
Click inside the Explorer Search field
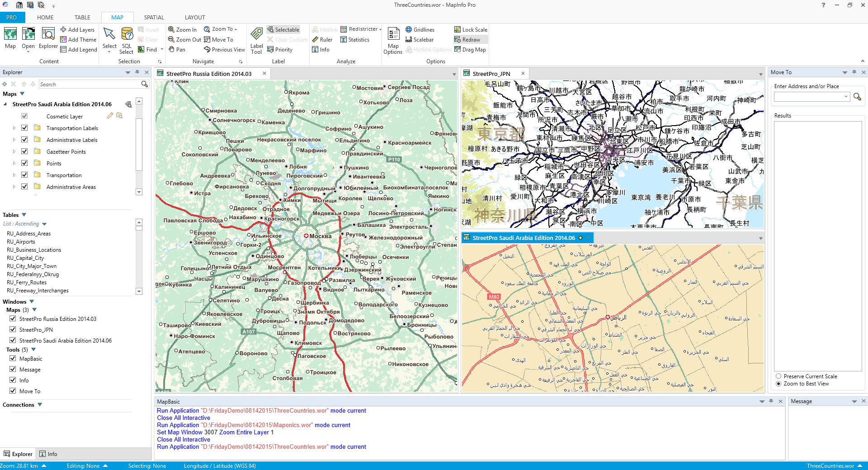point(90,85)
